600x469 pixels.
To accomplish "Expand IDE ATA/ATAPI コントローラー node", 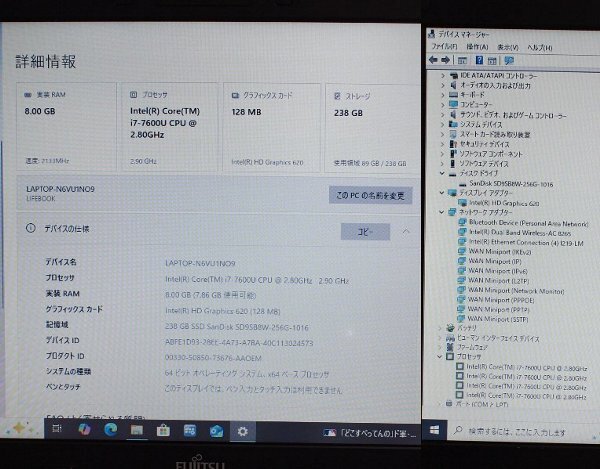I will click(443, 75).
